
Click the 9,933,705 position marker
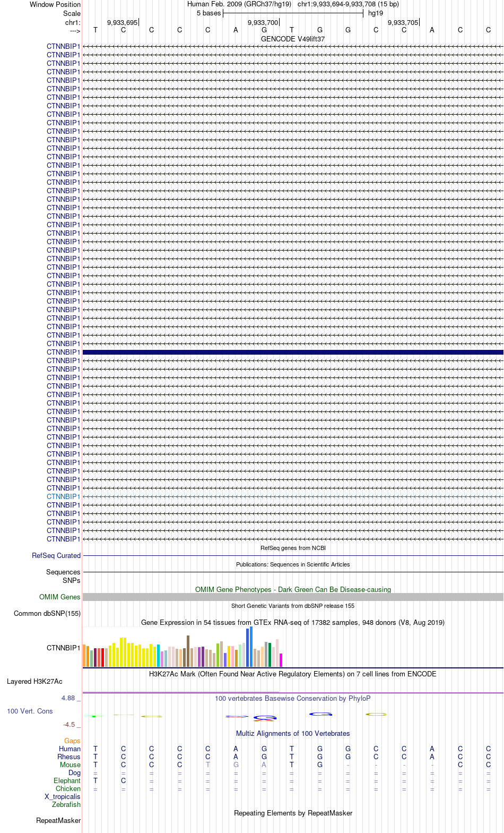pos(403,23)
